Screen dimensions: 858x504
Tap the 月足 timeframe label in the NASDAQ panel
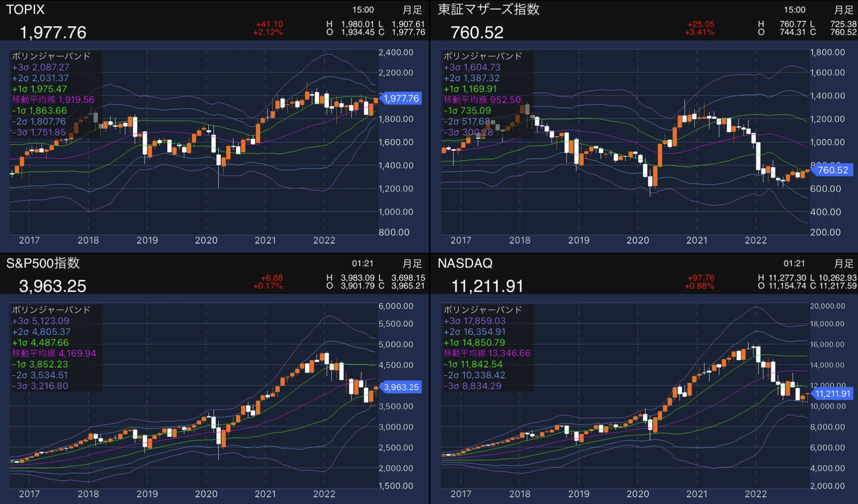pyautogui.click(x=844, y=263)
